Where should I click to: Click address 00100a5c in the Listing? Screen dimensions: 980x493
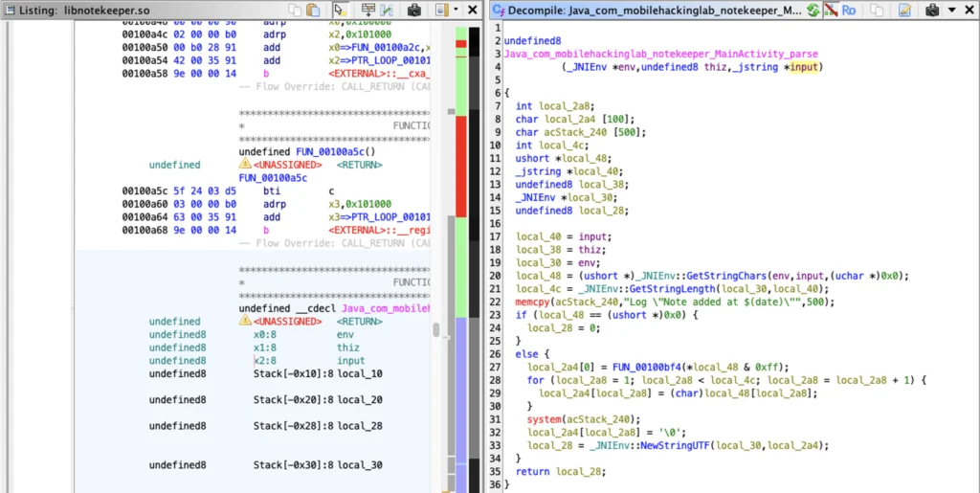145,191
